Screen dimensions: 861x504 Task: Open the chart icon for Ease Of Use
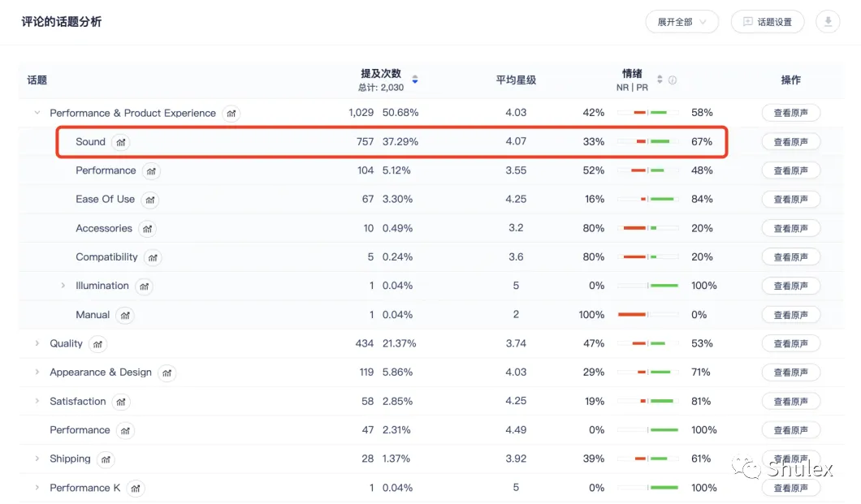150,200
